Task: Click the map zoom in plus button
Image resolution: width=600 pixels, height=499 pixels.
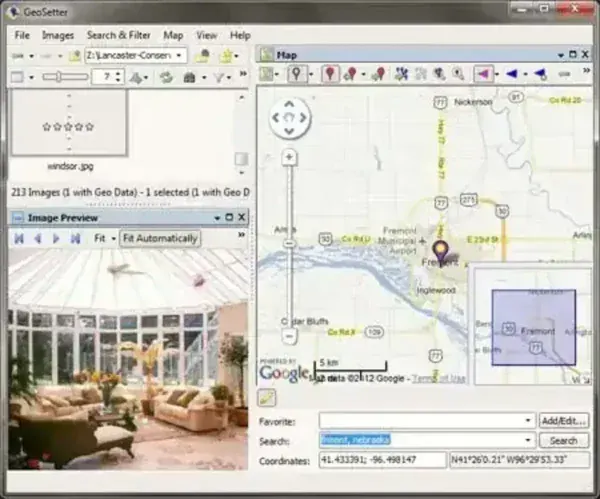Action: point(289,157)
